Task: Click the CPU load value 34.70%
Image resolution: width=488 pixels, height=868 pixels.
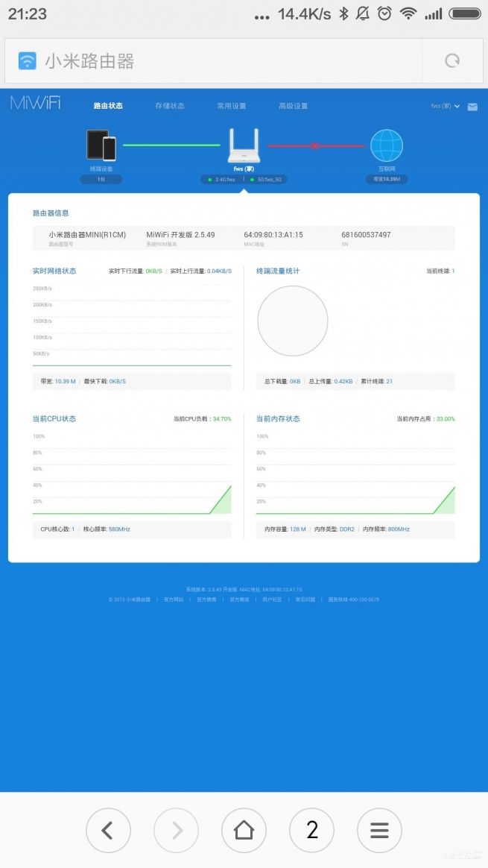Action: pos(222,419)
